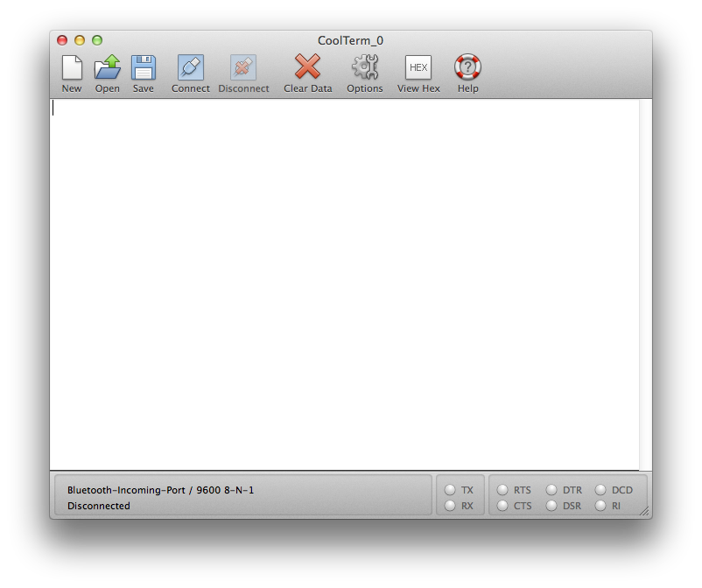Minimize the window with the yellow button

pos(80,40)
